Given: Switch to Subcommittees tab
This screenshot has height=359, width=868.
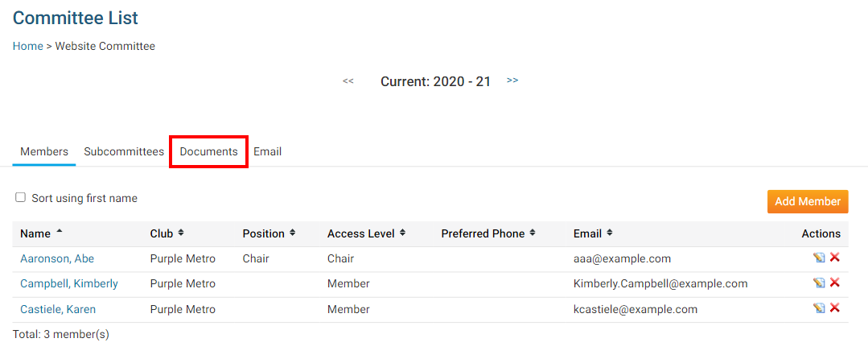Looking at the screenshot, I should pyautogui.click(x=124, y=151).
